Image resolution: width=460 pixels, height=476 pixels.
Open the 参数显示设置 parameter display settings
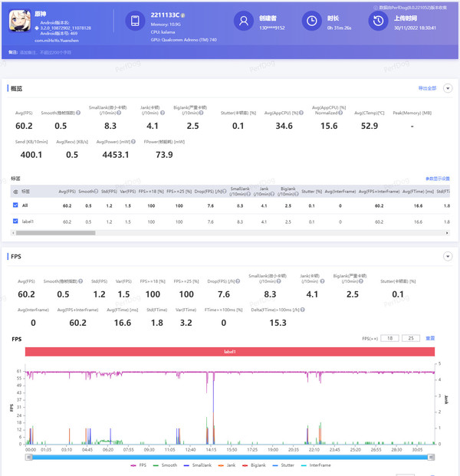tap(437, 179)
